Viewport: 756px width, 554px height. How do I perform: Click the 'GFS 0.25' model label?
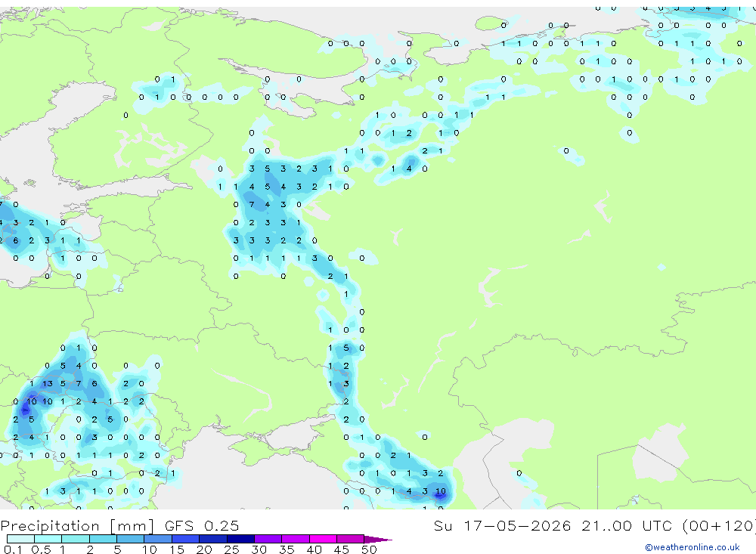[202, 525]
